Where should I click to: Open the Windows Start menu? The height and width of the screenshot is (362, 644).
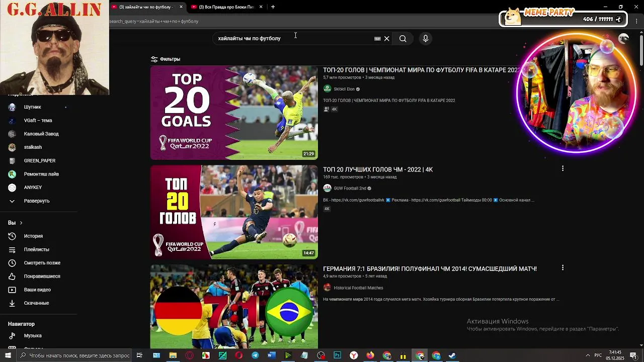[x=8, y=355]
